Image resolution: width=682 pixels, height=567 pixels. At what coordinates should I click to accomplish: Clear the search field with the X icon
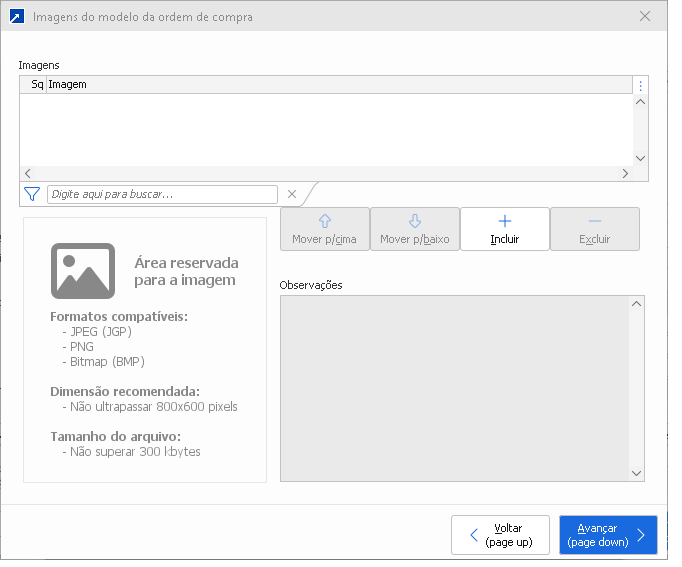click(292, 194)
